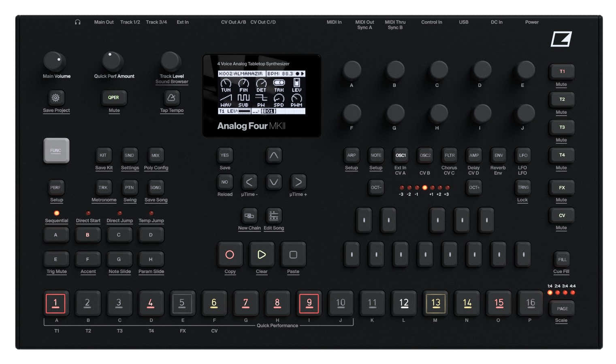Screen dimensions: 616x364
Task: Click the PAGE Scale button
Action: click(x=562, y=309)
